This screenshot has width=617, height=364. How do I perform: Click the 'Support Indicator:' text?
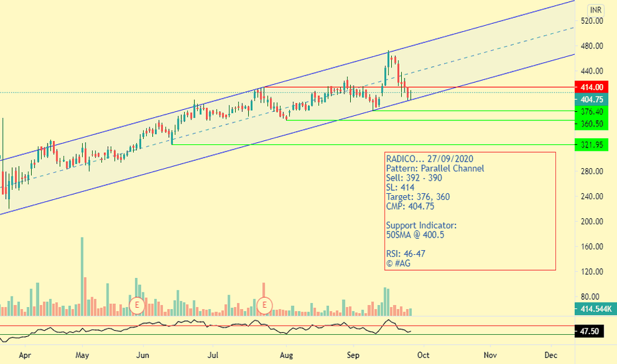click(x=421, y=226)
